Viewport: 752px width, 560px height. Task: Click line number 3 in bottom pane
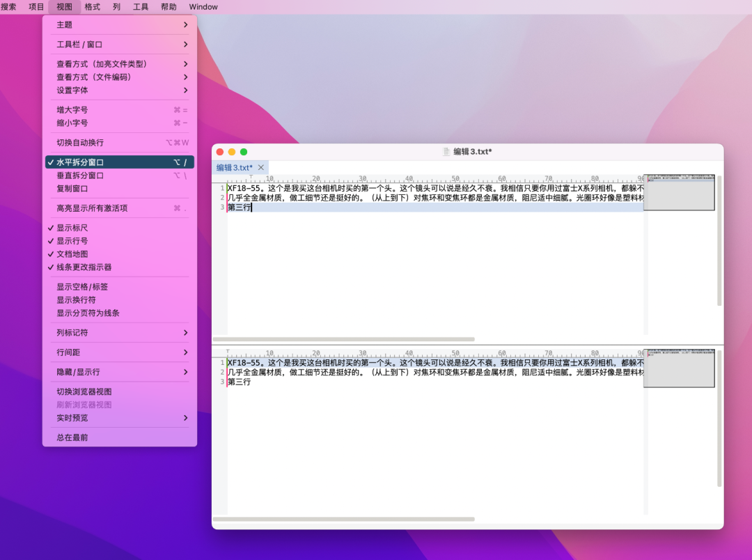pyautogui.click(x=222, y=382)
